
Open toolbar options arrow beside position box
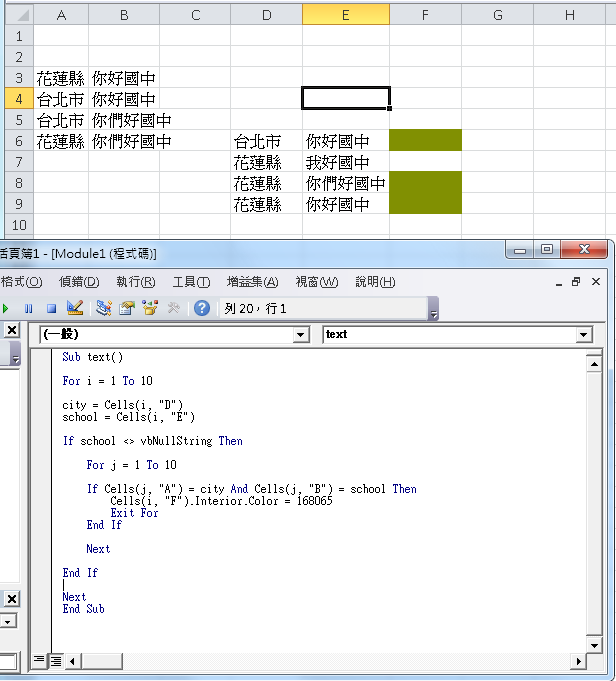pos(433,309)
